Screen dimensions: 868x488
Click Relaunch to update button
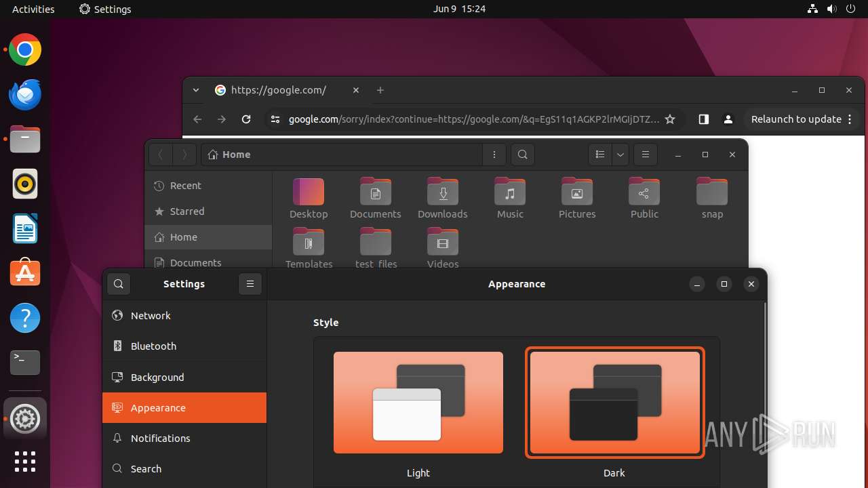(802, 119)
